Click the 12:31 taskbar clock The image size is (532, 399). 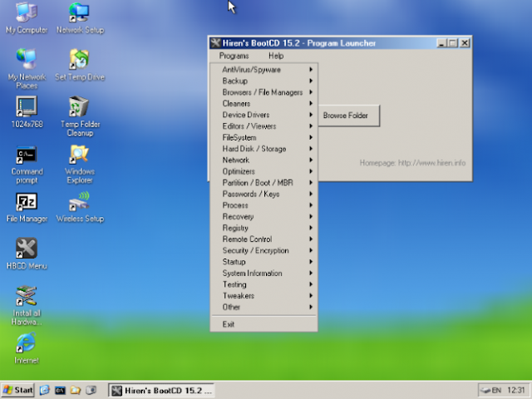(x=515, y=390)
